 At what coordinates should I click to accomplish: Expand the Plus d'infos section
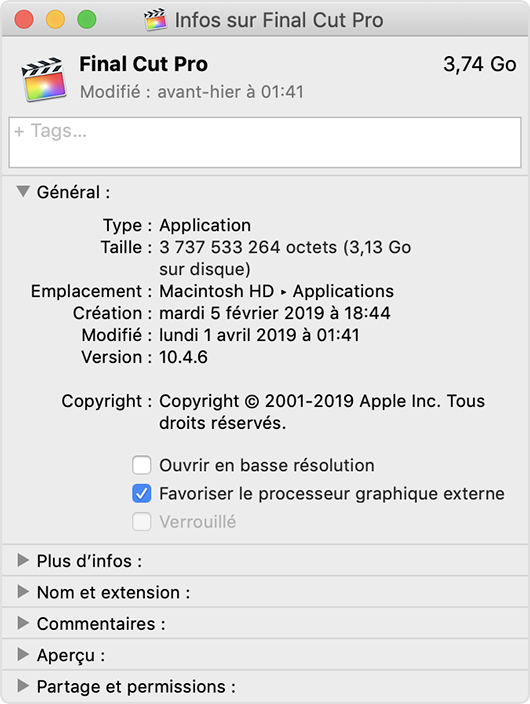(x=23, y=560)
